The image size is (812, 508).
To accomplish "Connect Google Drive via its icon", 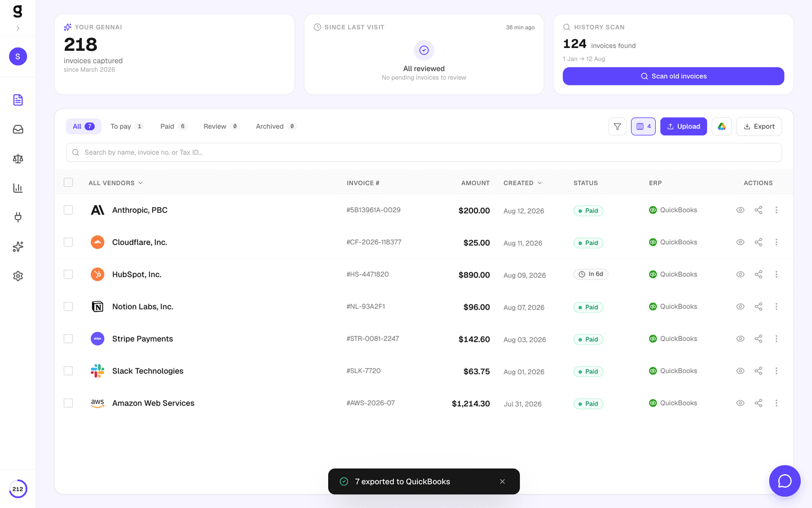I will (x=722, y=126).
